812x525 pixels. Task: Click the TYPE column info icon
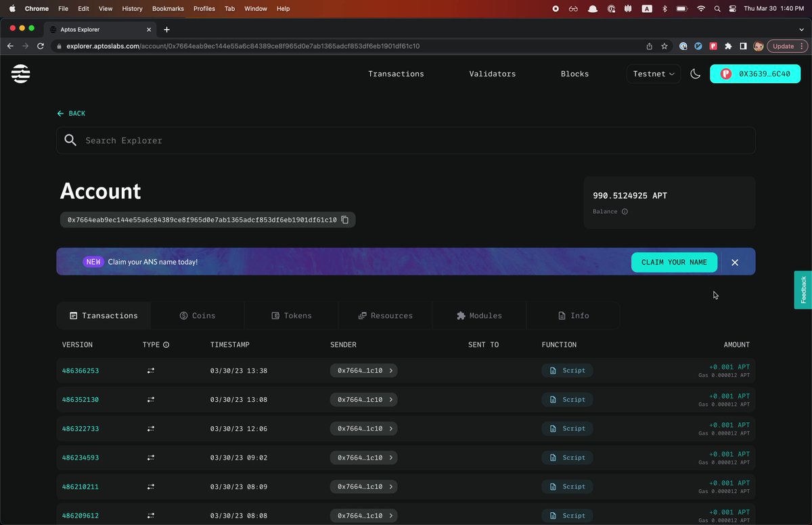click(166, 345)
